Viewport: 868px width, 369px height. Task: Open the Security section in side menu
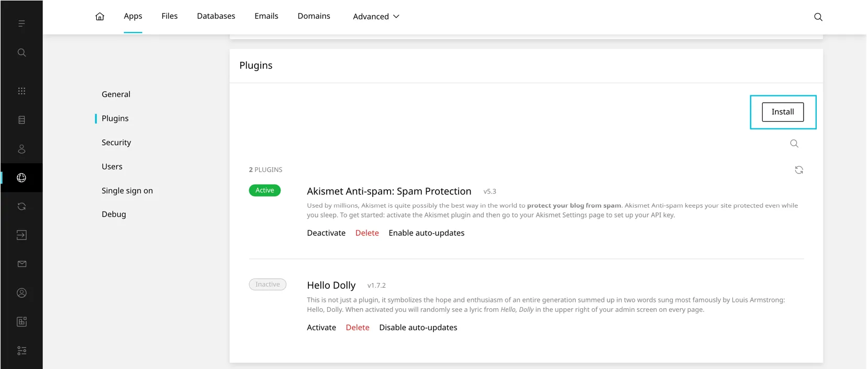click(116, 143)
